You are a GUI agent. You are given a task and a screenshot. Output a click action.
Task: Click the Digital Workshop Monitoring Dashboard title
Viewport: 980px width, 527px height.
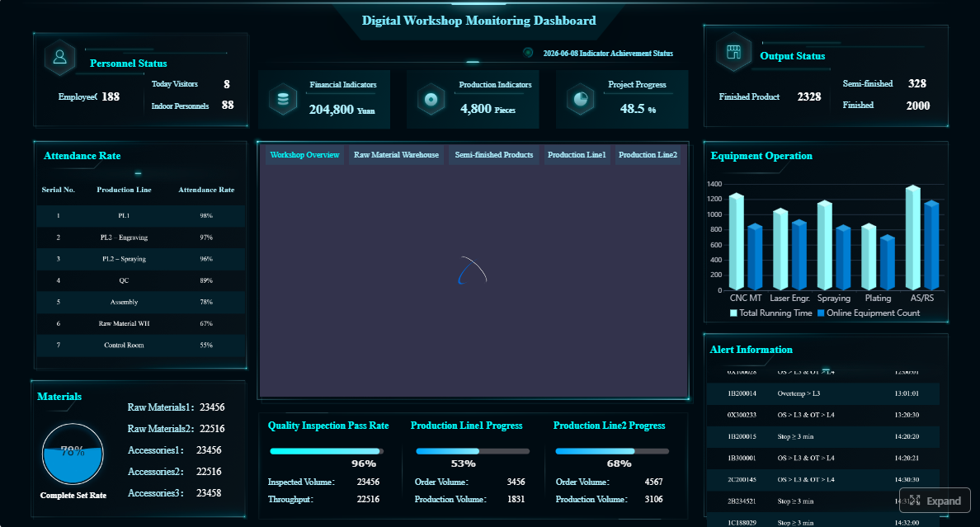[x=478, y=21]
